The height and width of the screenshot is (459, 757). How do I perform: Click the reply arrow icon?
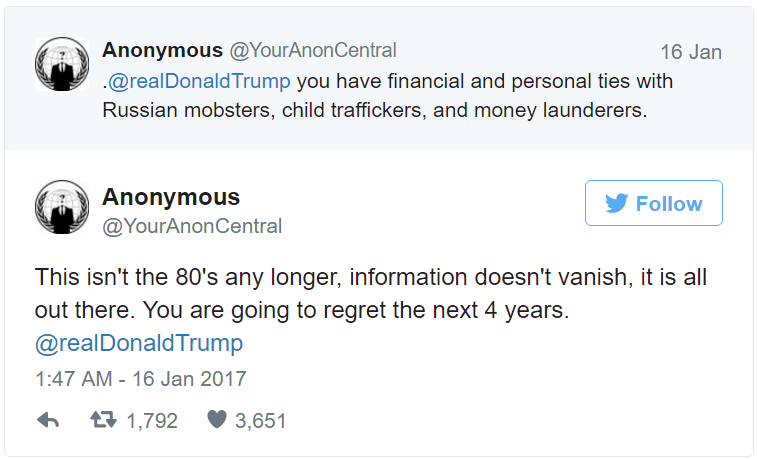click(47, 421)
